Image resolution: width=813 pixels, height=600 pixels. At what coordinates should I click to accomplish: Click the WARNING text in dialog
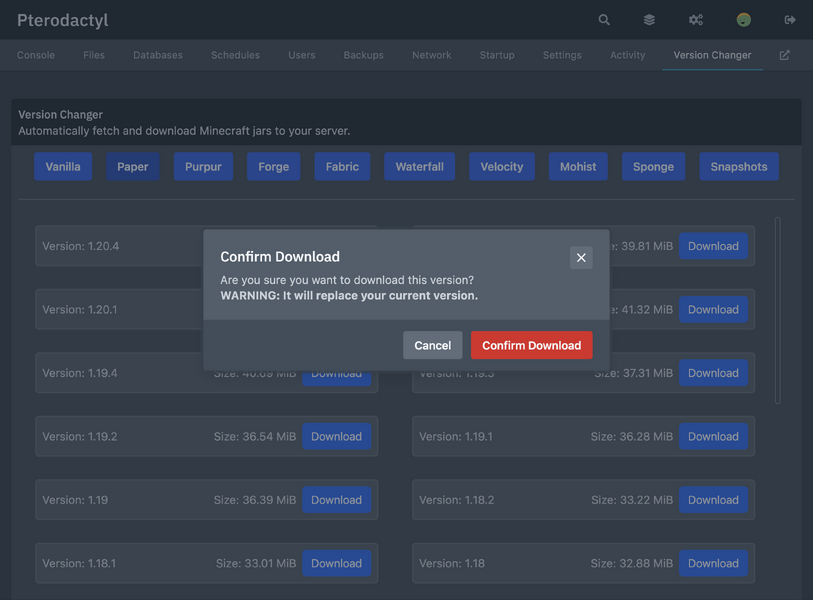[349, 296]
